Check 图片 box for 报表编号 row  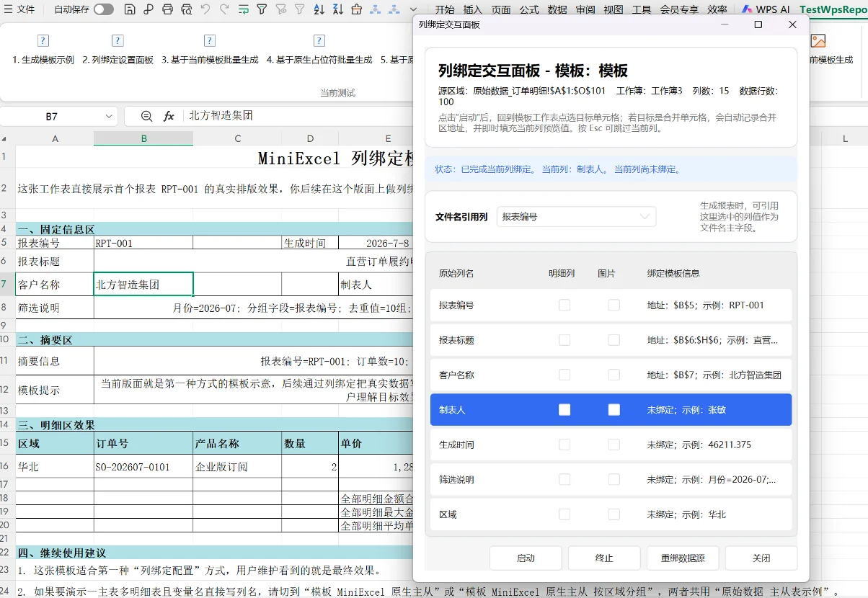614,305
